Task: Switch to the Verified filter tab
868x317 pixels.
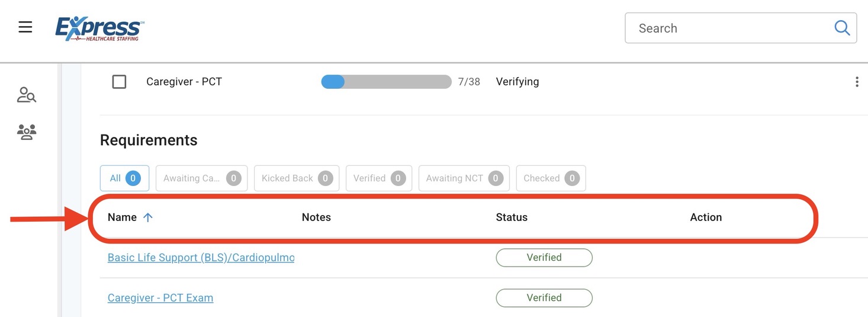Action: click(379, 178)
